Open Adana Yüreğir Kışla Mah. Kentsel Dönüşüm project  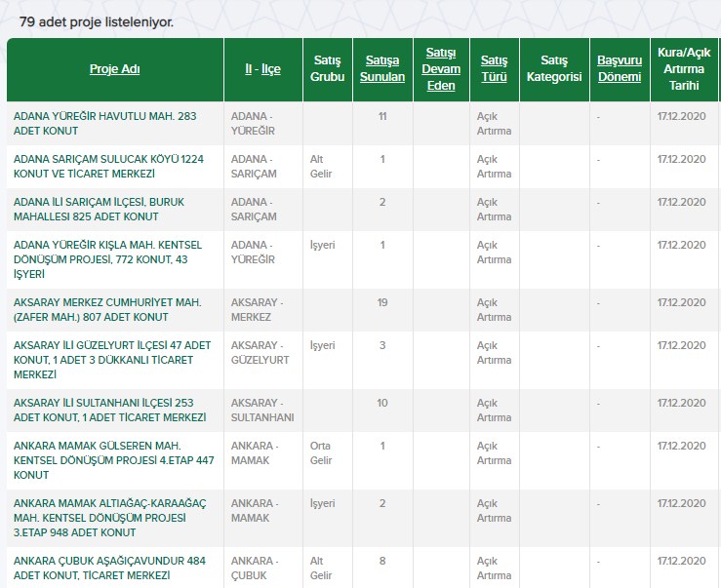point(107,259)
